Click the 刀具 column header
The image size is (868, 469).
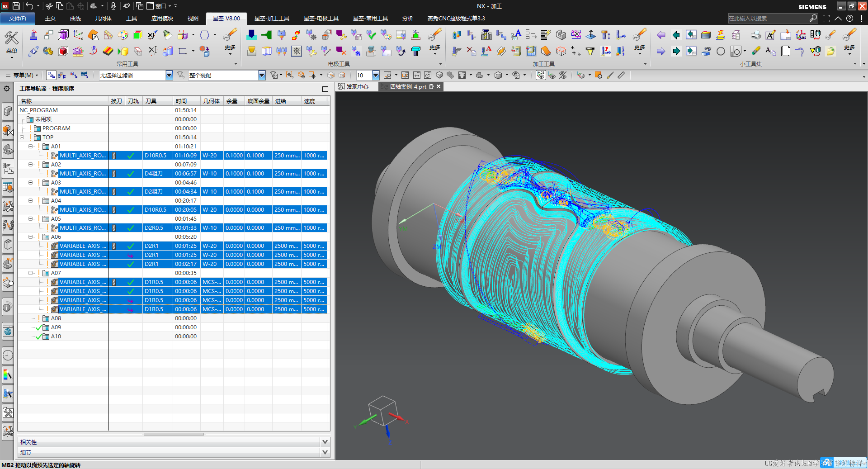tap(157, 101)
